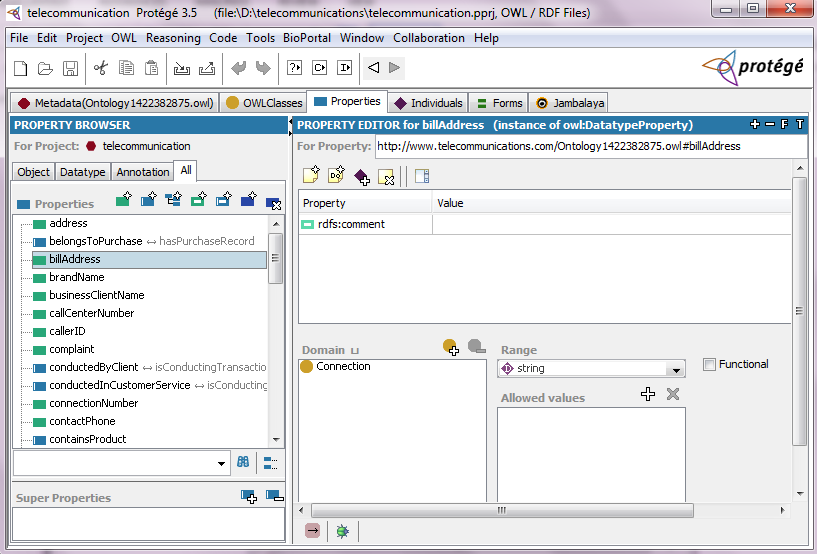The height and width of the screenshot is (554, 817).
Task: Open the OWL menu
Action: pos(123,38)
